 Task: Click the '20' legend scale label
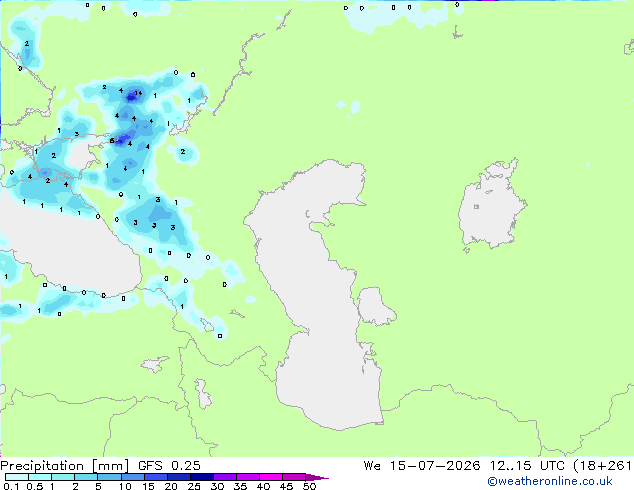(171, 486)
